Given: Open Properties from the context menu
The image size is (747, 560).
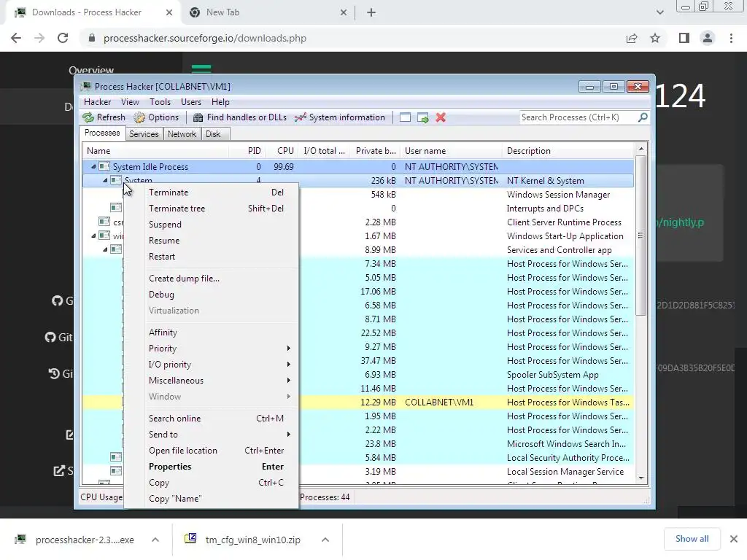Looking at the screenshot, I should pyautogui.click(x=211, y=467).
